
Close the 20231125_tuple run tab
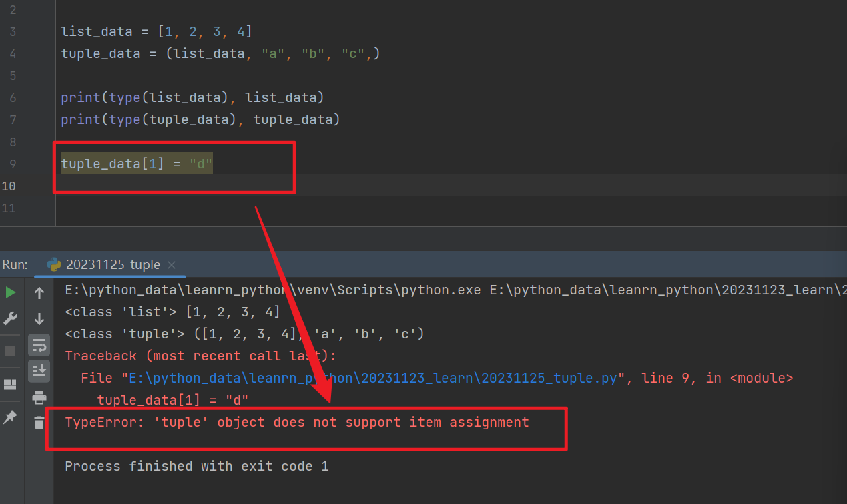coord(172,265)
